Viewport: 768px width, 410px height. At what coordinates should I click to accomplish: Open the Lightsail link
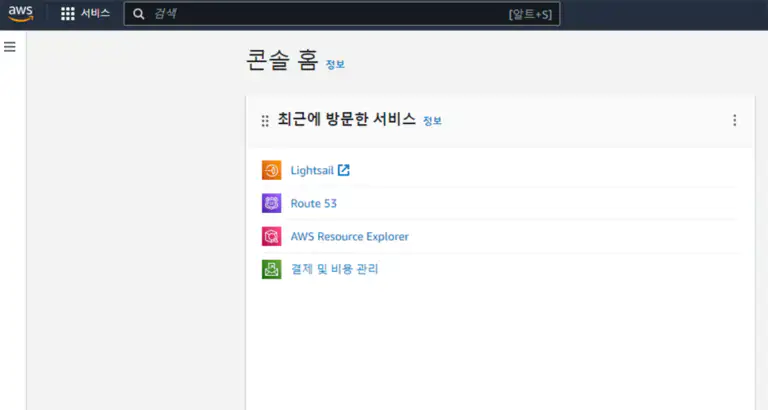312,170
